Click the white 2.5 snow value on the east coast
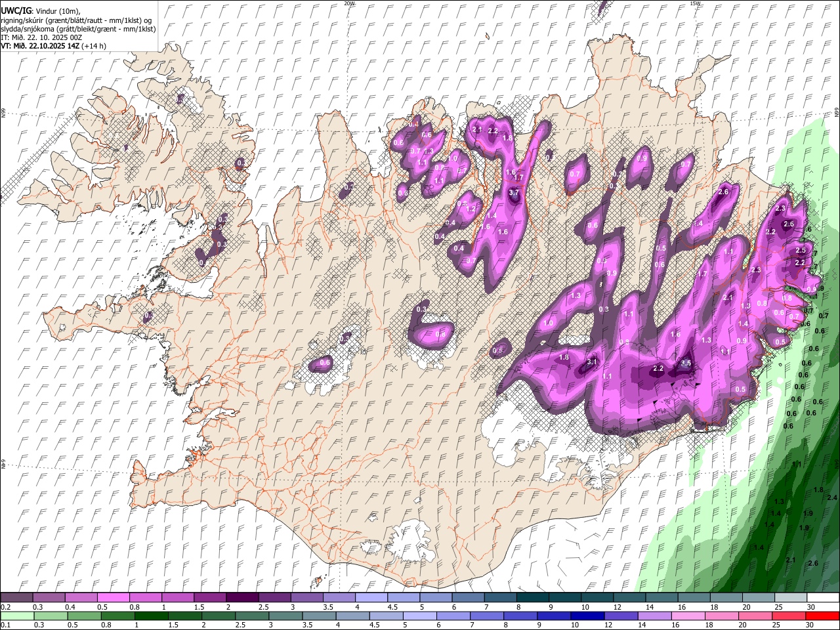The image size is (840, 630). click(801, 251)
